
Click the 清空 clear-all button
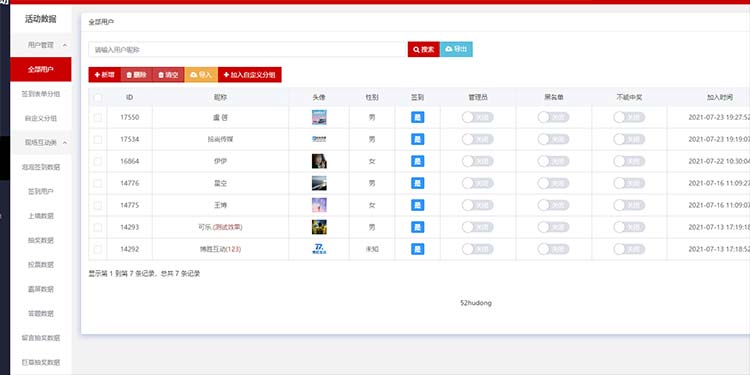click(168, 75)
